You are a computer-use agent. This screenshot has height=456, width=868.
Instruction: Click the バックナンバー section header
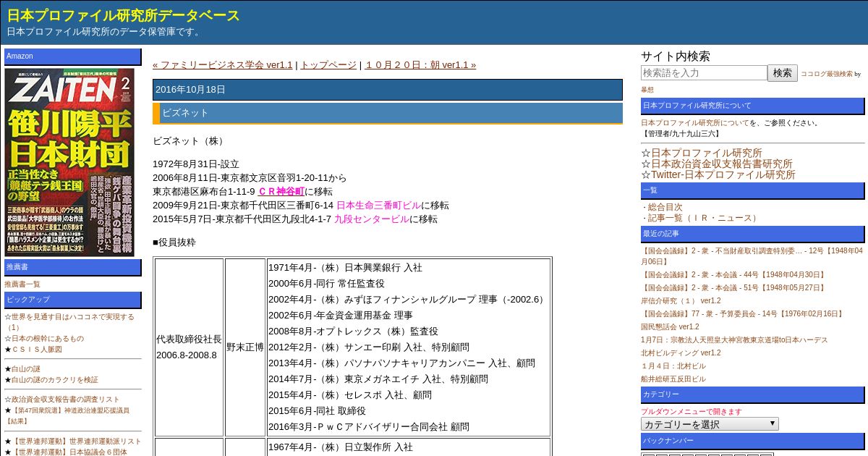pos(752,441)
